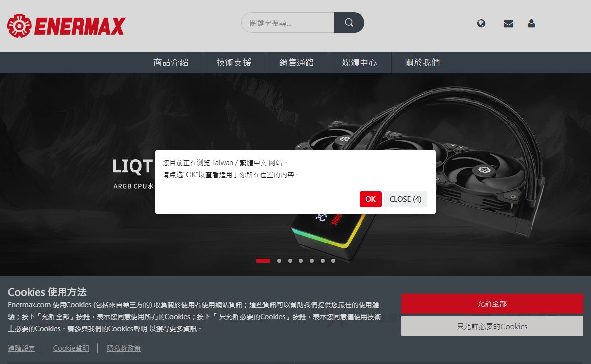This screenshot has width=591, height=364.
Task: Focus the 關鍵字搜尋 search field
Action: pyautogui.click(x=288, y=23)
